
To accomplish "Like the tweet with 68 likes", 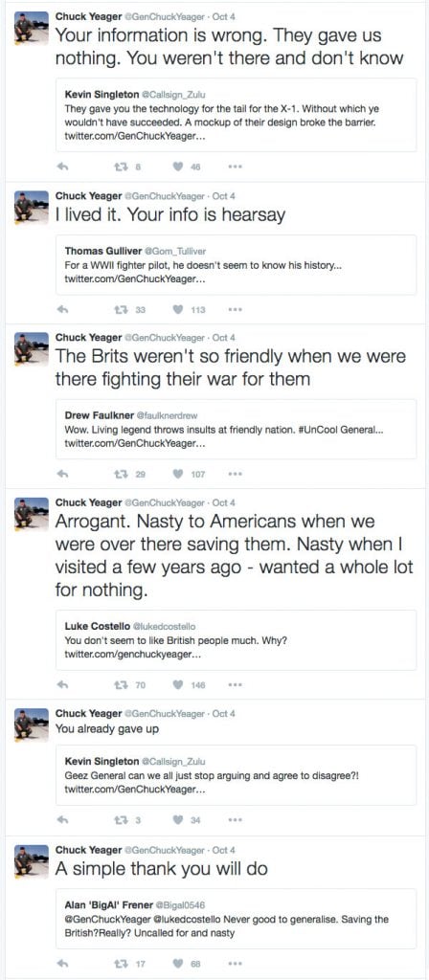I will coord(178,964).
